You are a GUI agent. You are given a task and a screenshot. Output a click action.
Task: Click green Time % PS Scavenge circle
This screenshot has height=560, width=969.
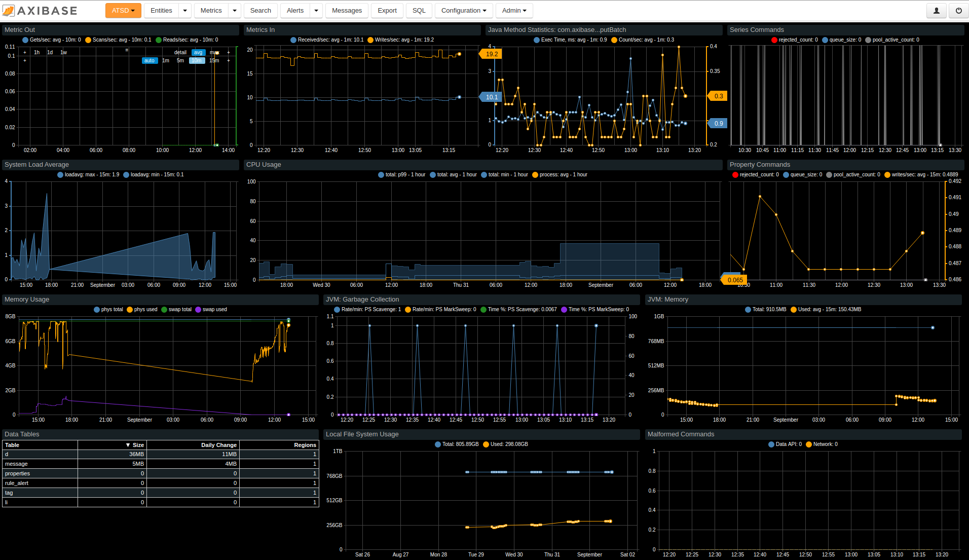pyautogui.click(x=483, y=310)
